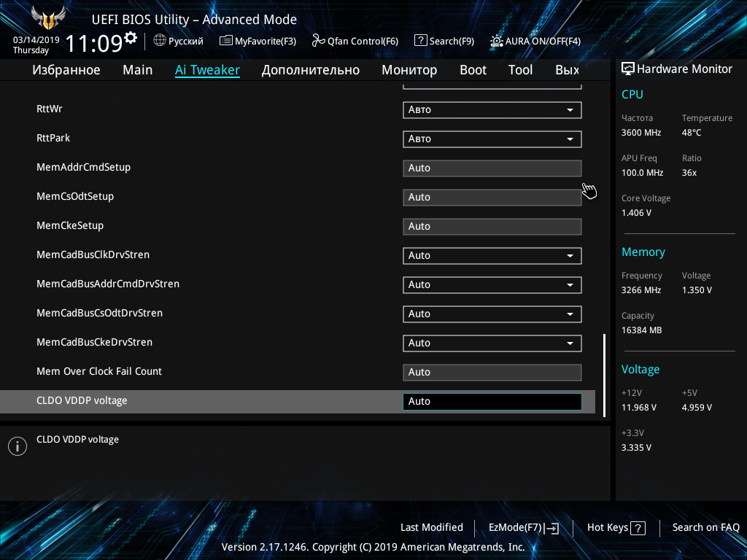Screen dimensions: 747x560
Task: Click the MemCsOdtSetup value field
Action: click(x=492, y=197)
